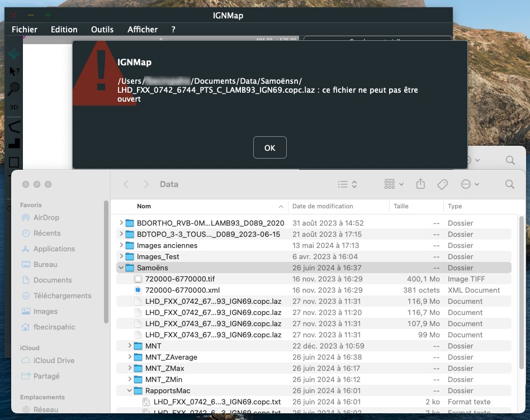Open Images in the Finder sidebar
This screenshot has height=420, width=530.
[x=45, y=311]
